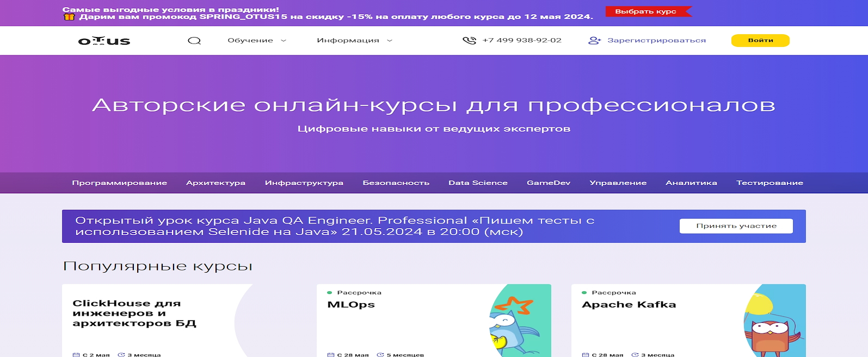The image size is (868, 357).
Task: Open search with magnifier icon
Action: [194, 41]
